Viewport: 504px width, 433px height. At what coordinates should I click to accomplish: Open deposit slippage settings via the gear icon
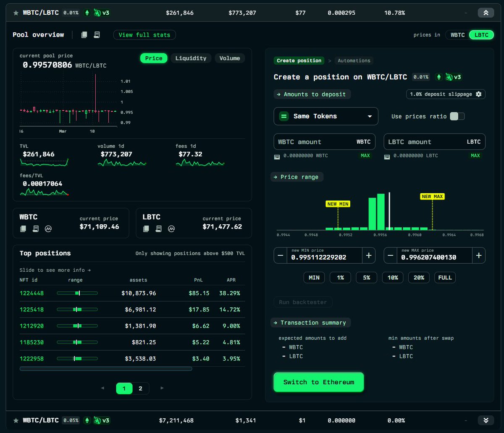coord(478,94)
